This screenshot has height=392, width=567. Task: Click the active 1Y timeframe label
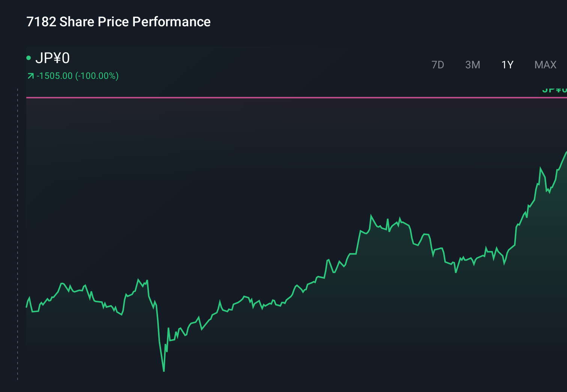click(x=507, y=65)
